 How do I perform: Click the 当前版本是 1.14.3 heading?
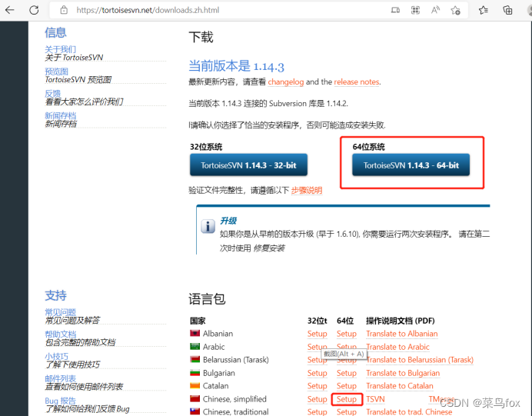tap(237, 66)
